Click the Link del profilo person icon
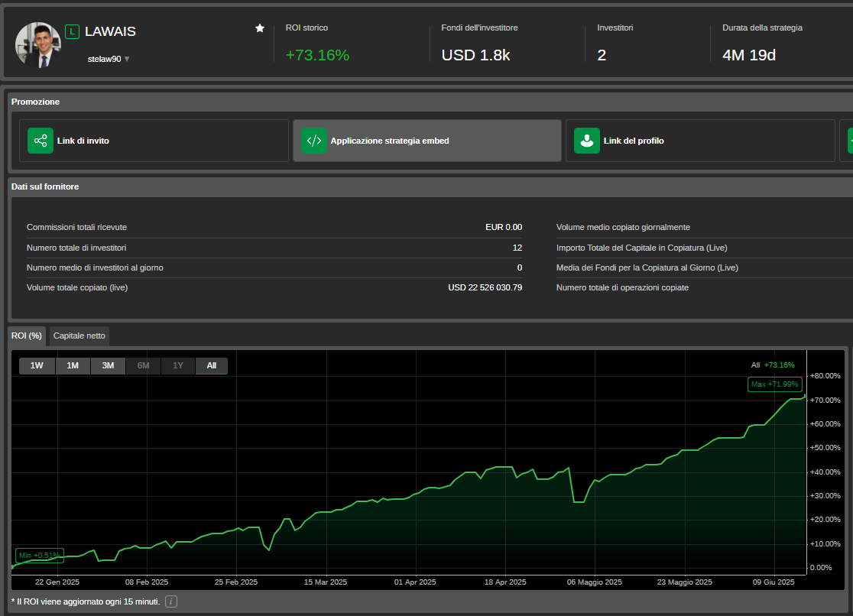 coord(587,141)
